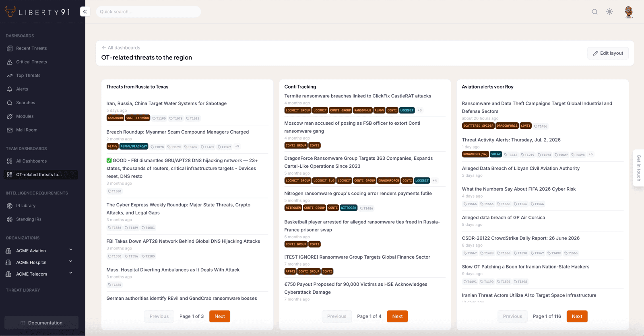644x336 pixels.
Task: Show +5 more tags on Threat Activity Alerts
Action: [591, 155]
